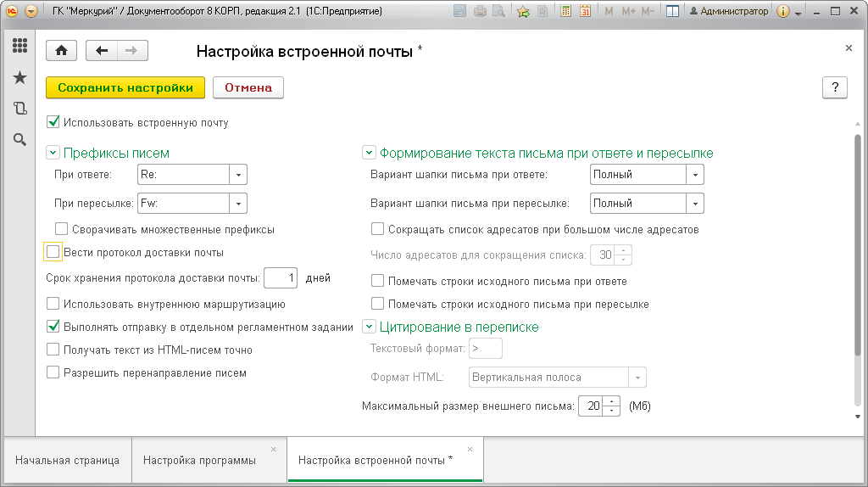Screen dimensions: 868x487
Task: Go to the home page button
Action: tap(61, 50)
